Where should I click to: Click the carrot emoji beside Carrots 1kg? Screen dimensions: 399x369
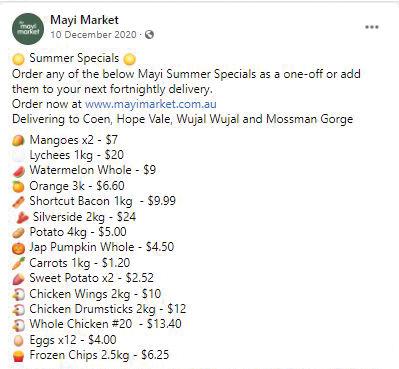[18, 263]
